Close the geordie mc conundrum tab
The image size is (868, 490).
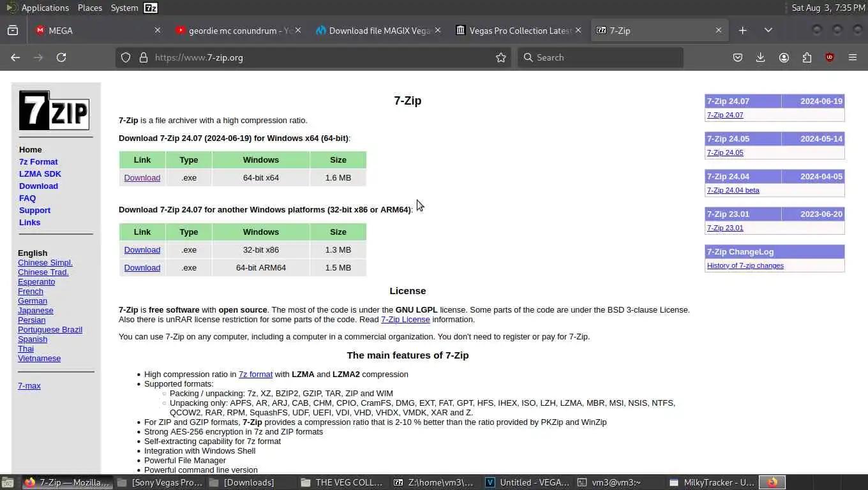[298, 30]
